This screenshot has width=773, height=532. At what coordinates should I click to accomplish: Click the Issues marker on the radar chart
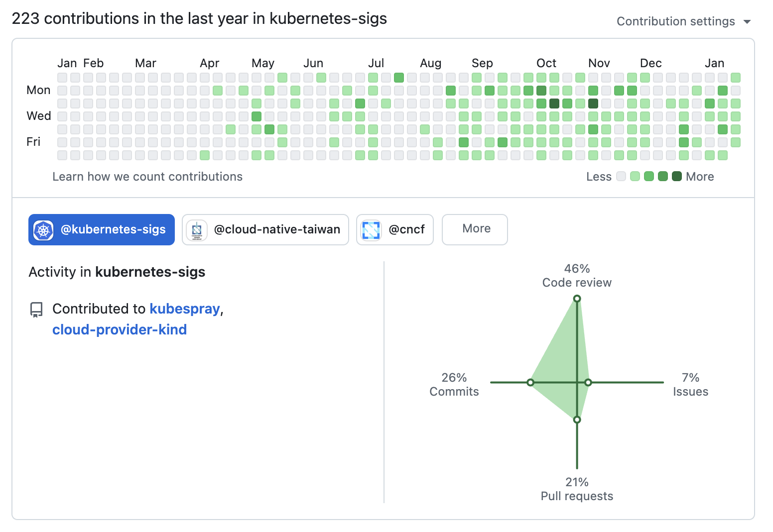pyautogui.click(x=588, y=382)
